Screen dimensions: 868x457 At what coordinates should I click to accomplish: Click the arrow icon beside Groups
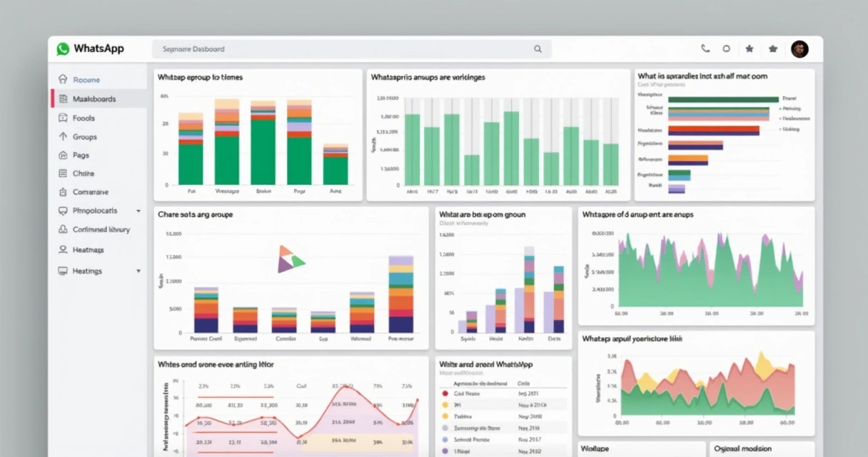point(63,136)
